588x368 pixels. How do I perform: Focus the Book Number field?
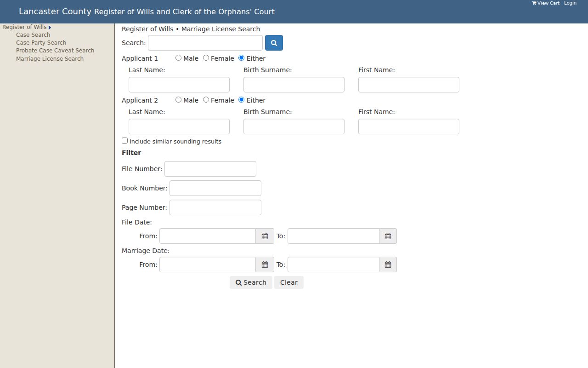coord(215,188)
